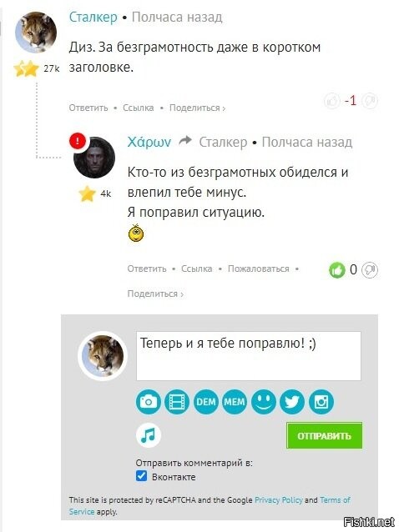Embed a Twitter post via bird icon
The height and width of the screenshot is (532, 399).
(292, 402)
